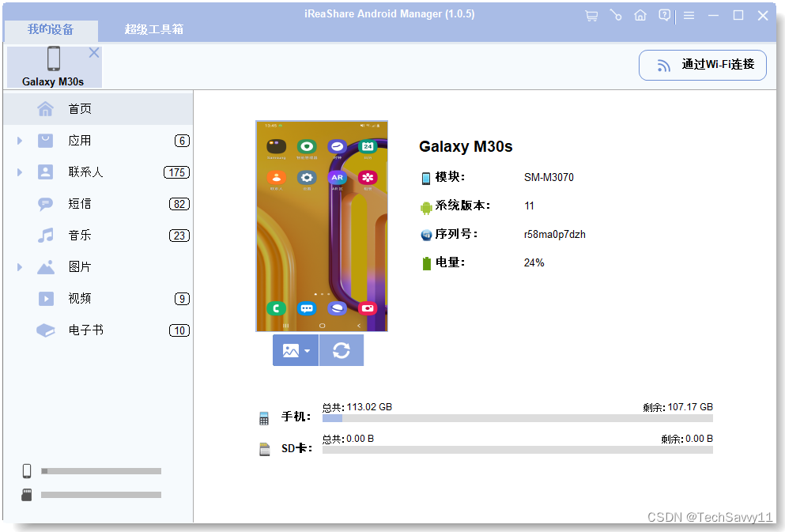Expand the 图片 tree arrow
785x532 pixels.
point(20,266)
